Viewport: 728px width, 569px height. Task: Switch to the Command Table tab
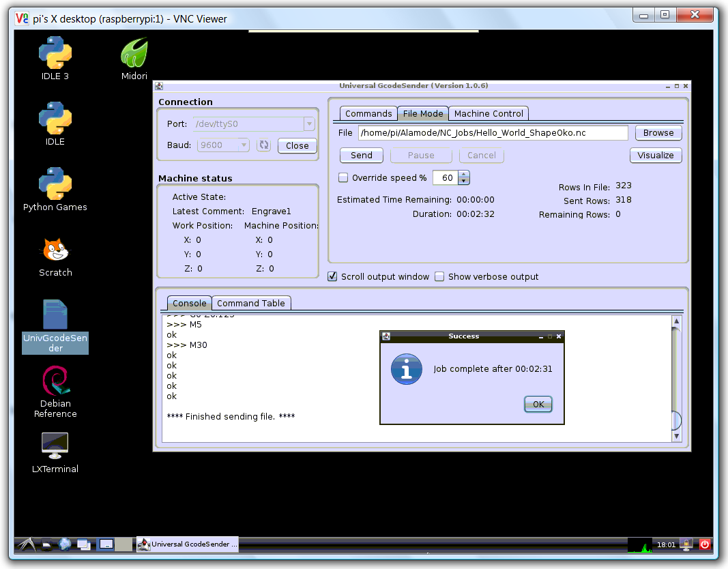tap(251, 304)
